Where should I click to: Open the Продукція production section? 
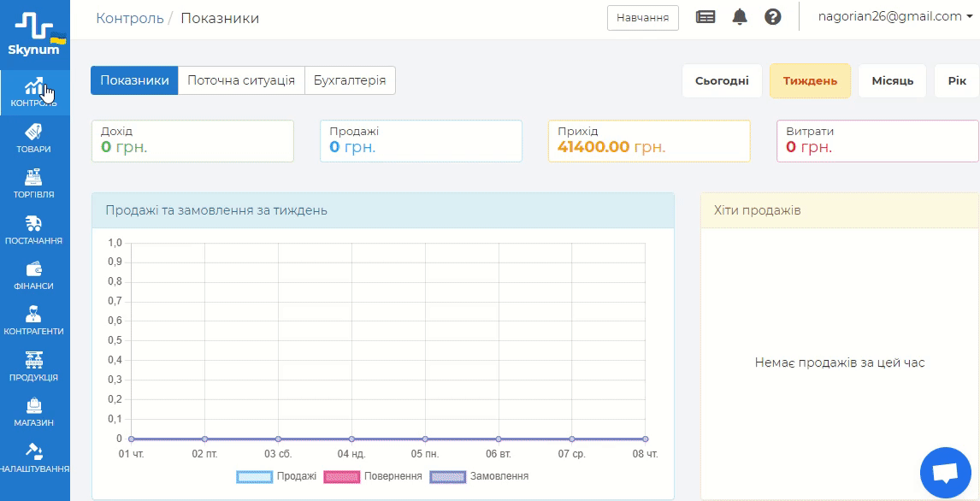[35, 367]
